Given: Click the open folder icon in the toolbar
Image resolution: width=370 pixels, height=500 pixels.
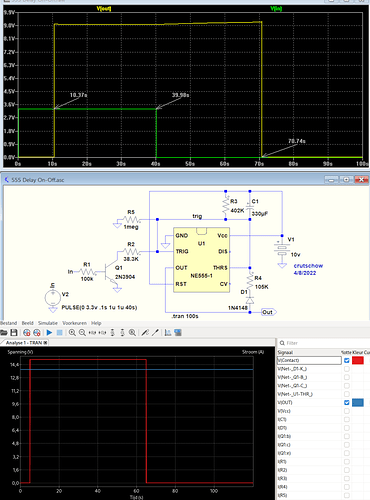Looking at the screenshot, I should point(4,332).
